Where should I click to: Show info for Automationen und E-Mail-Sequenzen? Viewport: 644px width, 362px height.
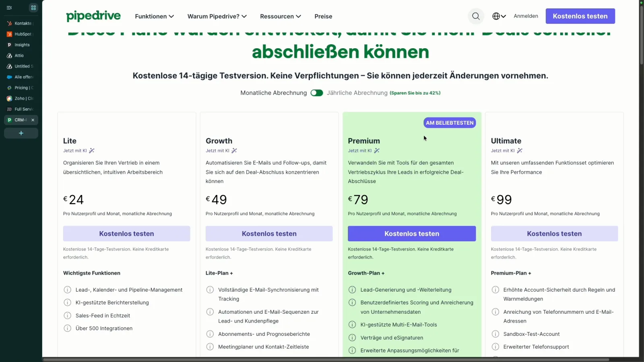210,312
